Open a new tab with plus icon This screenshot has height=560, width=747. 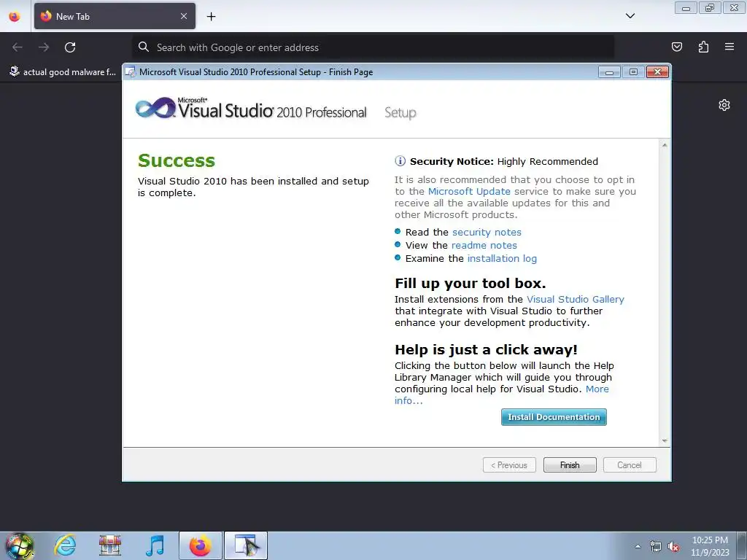pyautogui.click(x=211, y=17)
